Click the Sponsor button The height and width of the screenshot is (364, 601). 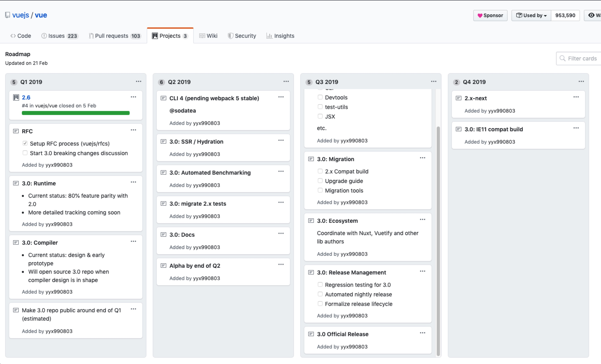(x=490, y=15)
